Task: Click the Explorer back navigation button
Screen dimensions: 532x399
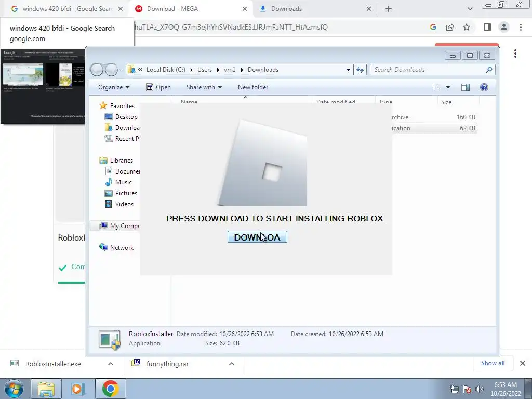Action: point(97,70)
